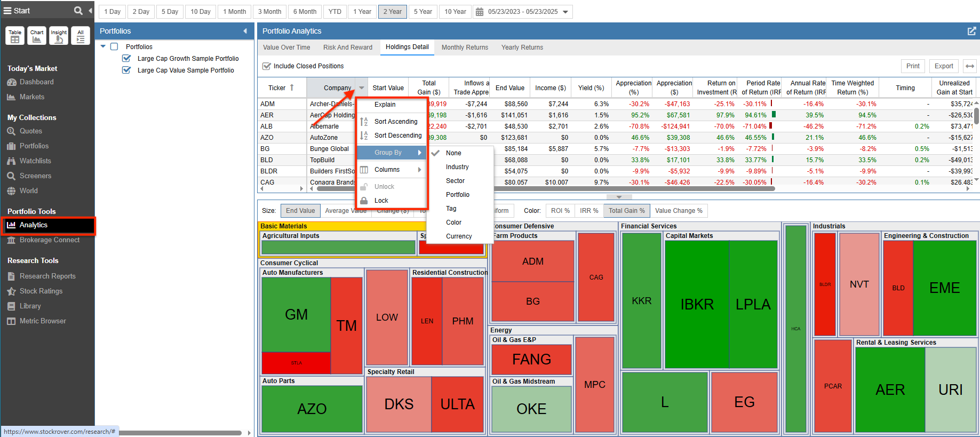This screenshot has height=437, width=980.
Task: Select Average Value size option
Action: (x=346, y=211)
